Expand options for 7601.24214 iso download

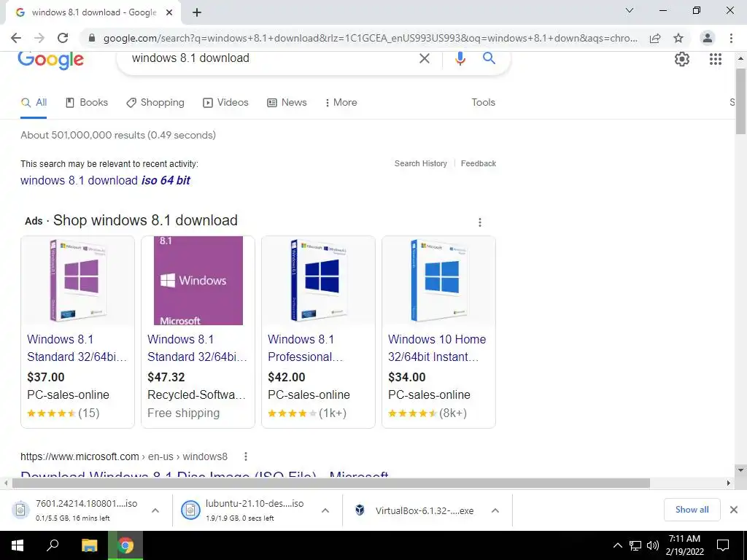click(x=155, y=510)
